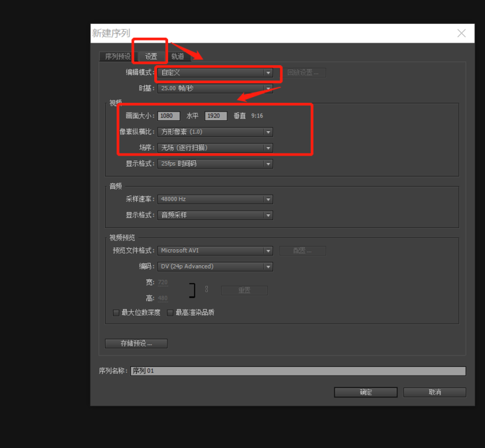485x448 pixels.
Task: Open the 采样速率 dropdown showing 48000 Hz
Action: 215,199
